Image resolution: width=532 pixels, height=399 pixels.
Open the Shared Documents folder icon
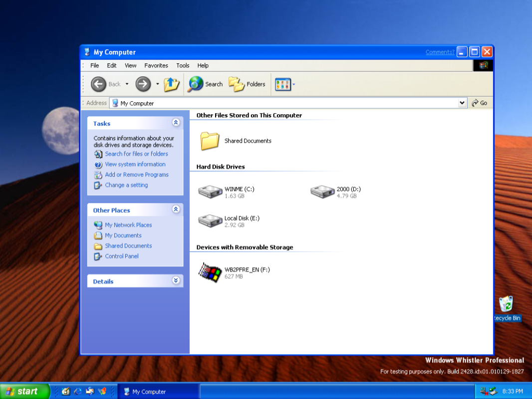[x=210, y=141]
